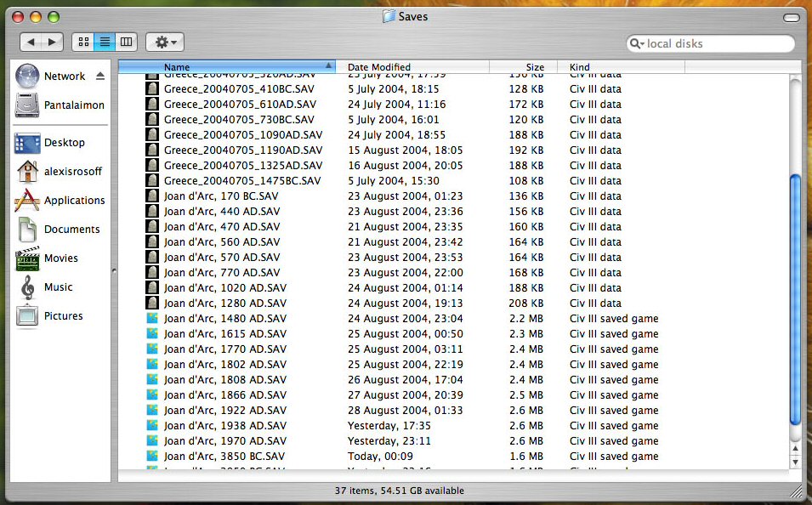
Task: Go back with the left arrow button
Action: click(31, 42)
